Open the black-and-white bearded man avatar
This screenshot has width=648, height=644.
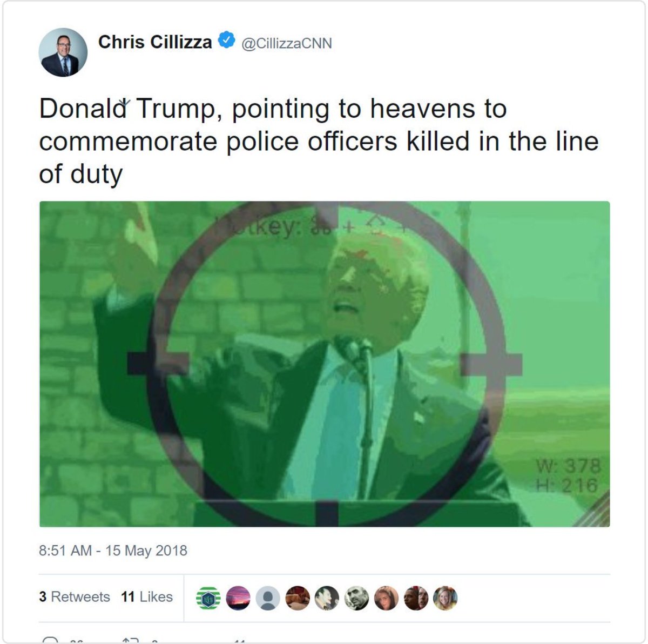[356, 598]
